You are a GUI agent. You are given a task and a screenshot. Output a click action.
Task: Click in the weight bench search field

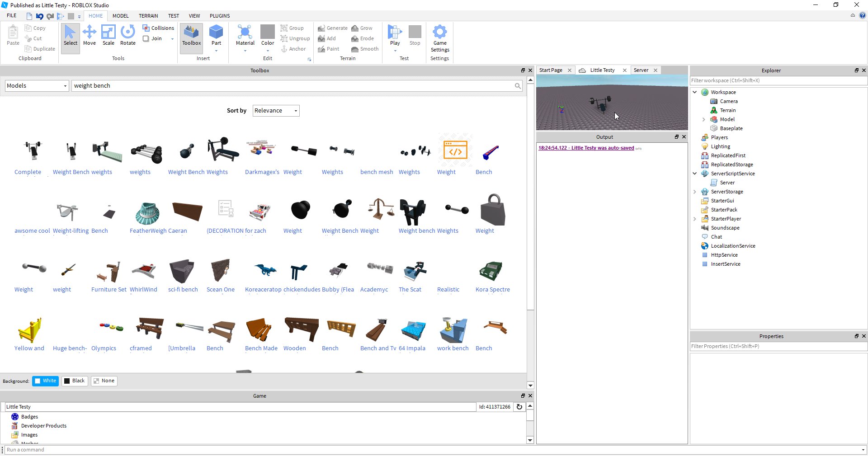click(292, 86)
